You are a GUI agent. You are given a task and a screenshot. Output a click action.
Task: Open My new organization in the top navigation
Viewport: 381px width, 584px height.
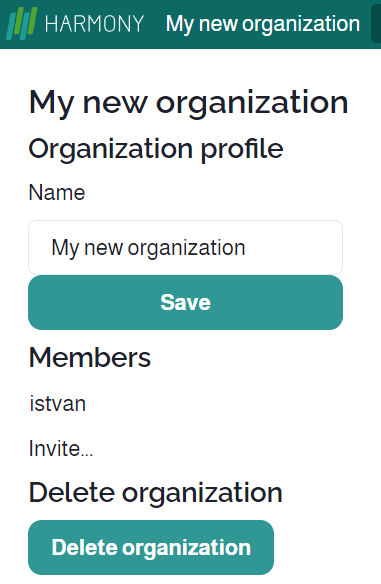[263, 24]
